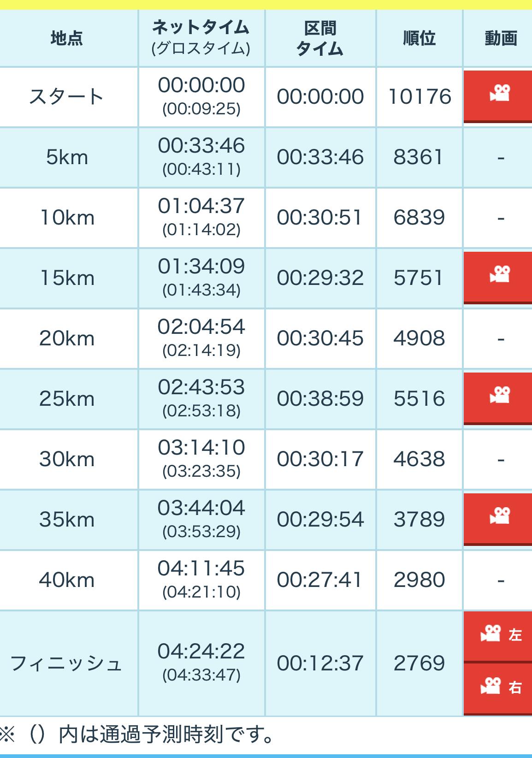
Task: Select the finish rank 2769
Action: click(x=419, y=663)
